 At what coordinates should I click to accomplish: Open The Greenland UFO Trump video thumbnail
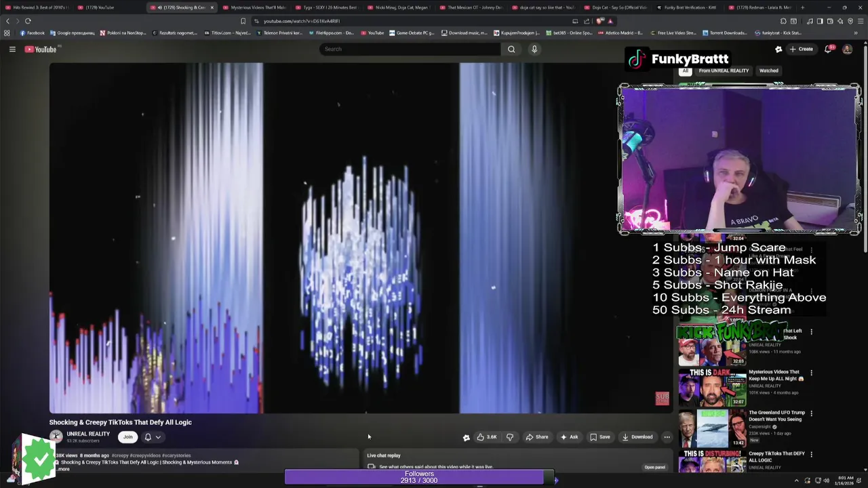(712, 428)
